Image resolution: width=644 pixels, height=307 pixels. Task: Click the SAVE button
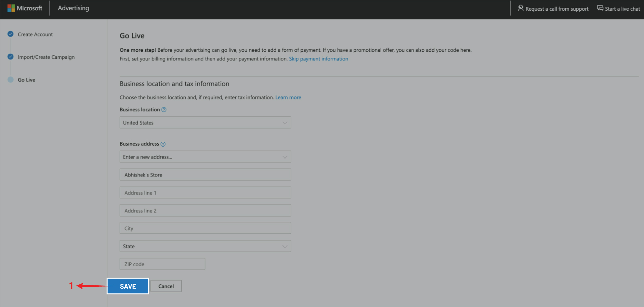click(128, 286)
